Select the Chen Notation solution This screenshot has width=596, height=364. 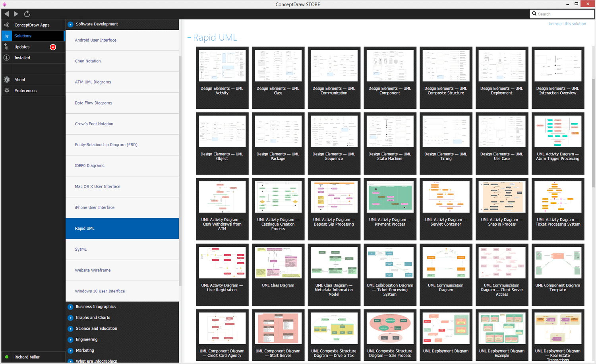tap(122, 61)
